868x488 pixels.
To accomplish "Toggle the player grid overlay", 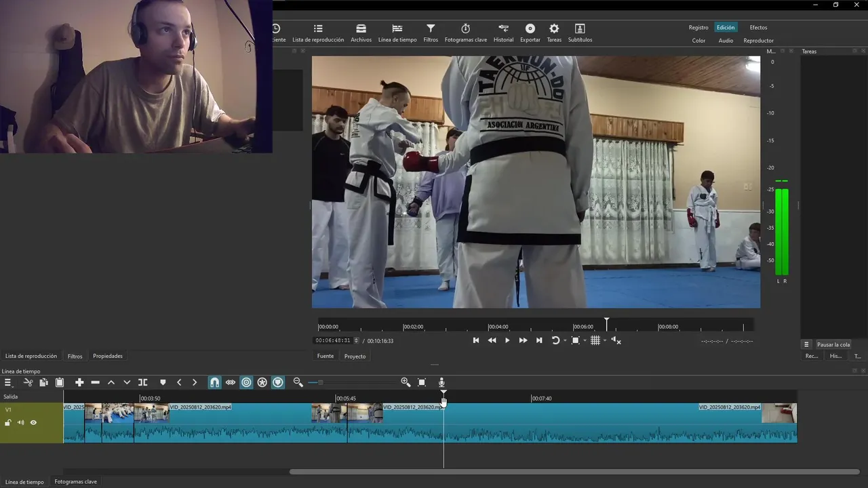I will [595, 340].
